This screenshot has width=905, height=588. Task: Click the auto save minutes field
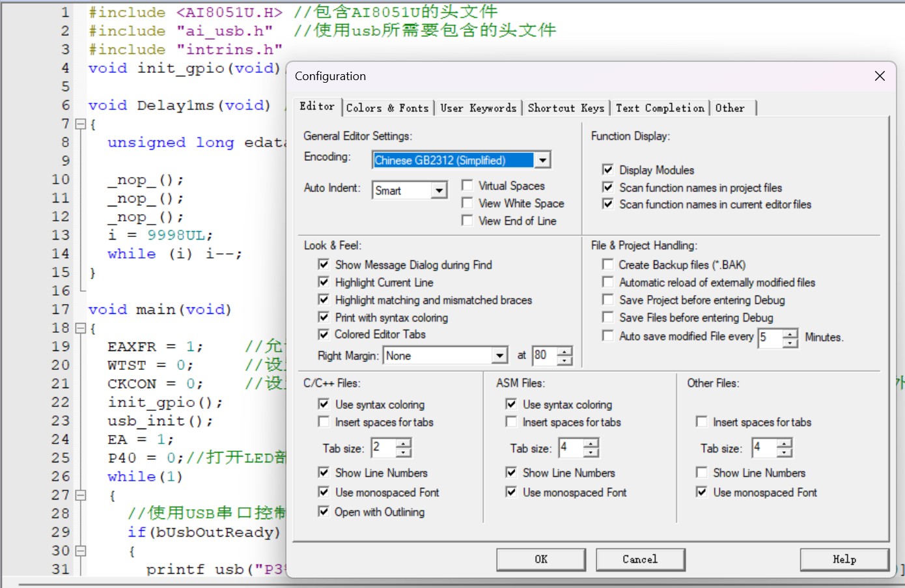[770, 337]
